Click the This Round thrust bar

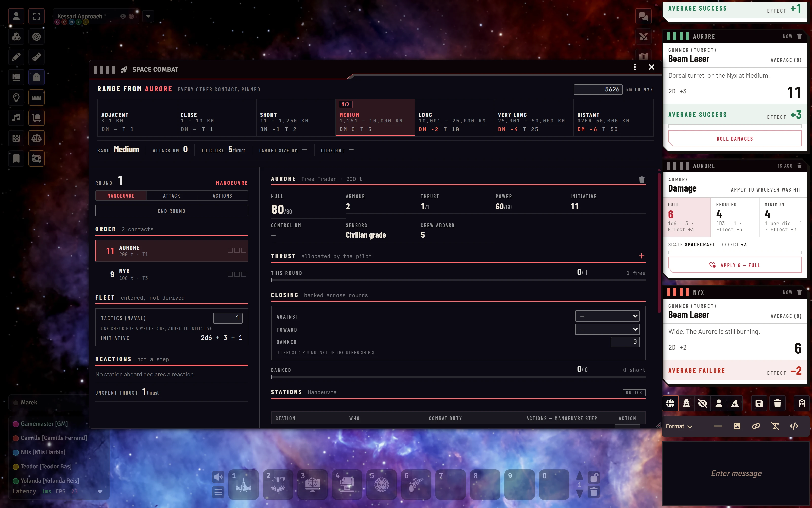coord(458,280)
